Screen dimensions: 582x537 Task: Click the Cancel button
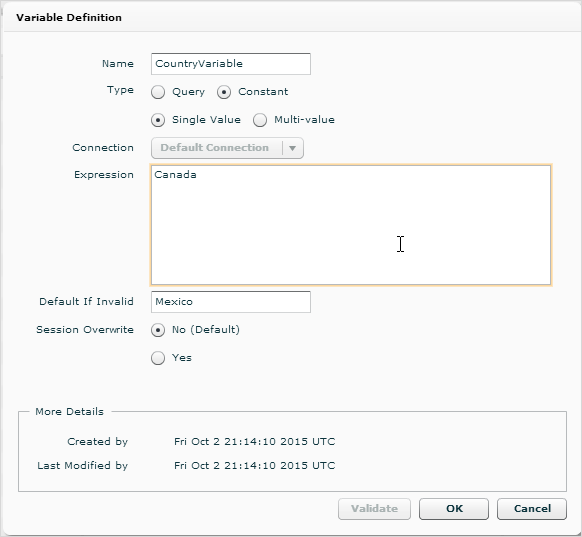click(532, 509)
